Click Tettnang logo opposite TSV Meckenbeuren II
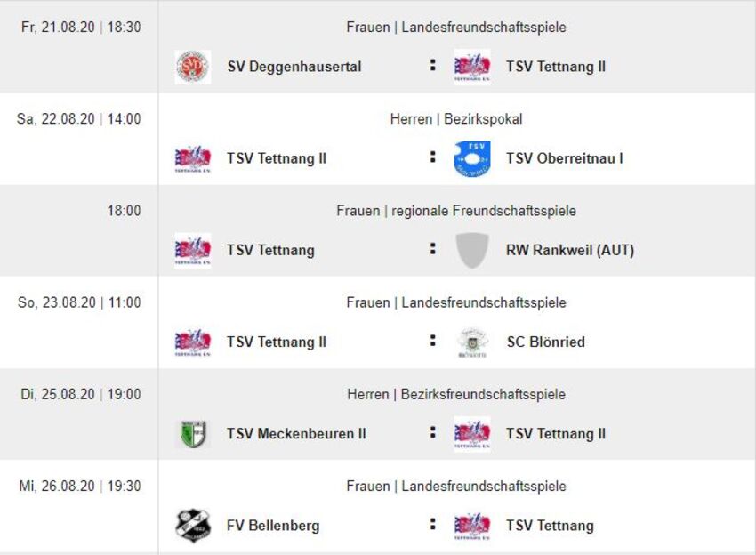Image resolution: width=756 pixels, height=555 pixels. click(x=471, y=434)
